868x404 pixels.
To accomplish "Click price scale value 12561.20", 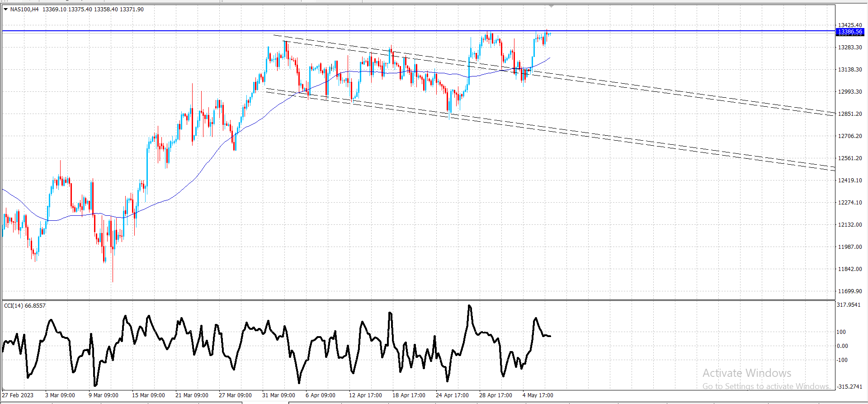I will [850, 158].
